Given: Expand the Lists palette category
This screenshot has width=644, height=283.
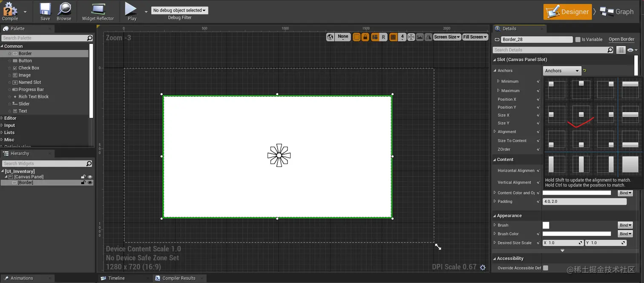Looking at the screenshot, I should (2, 133).
